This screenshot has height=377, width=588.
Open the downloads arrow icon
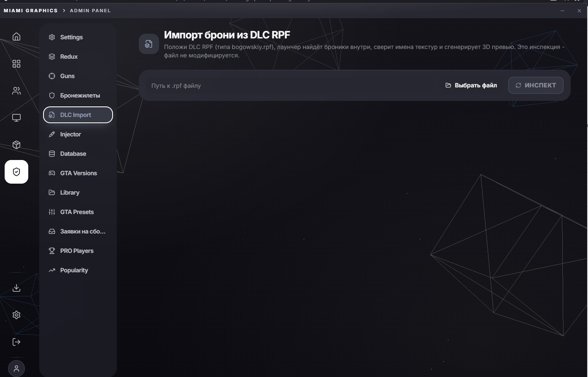point(16,288)
